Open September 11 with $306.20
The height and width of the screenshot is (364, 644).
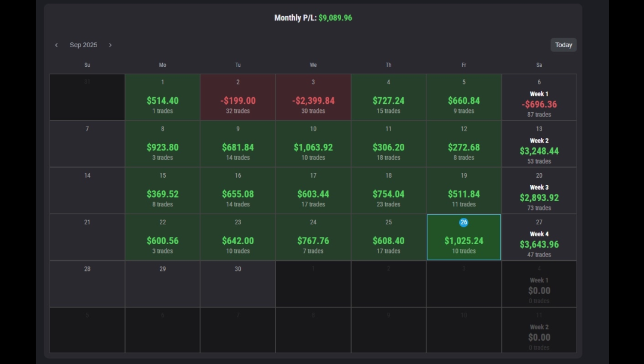(389, 144)
